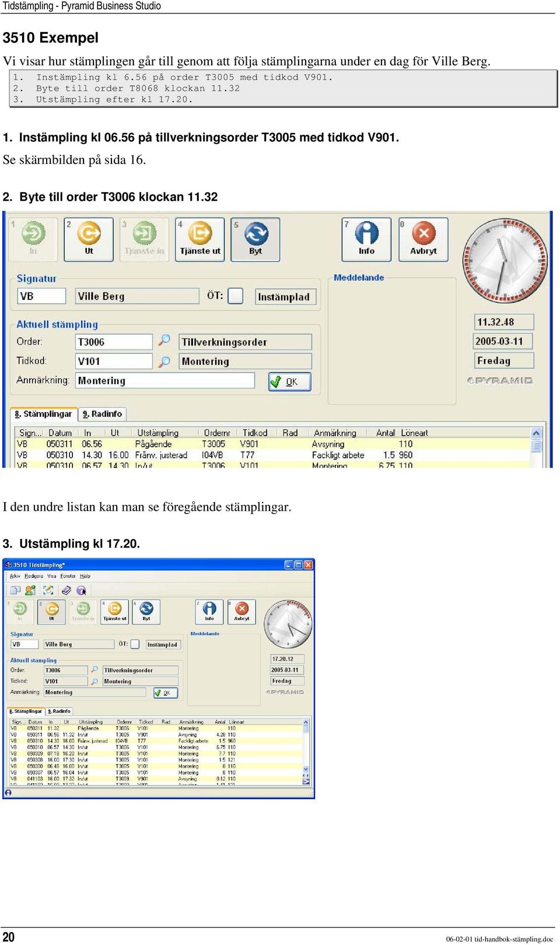Select the Pågående row in the 3510 Tidstämpling window
Screen dimensions: 560x945
[156, 728]
